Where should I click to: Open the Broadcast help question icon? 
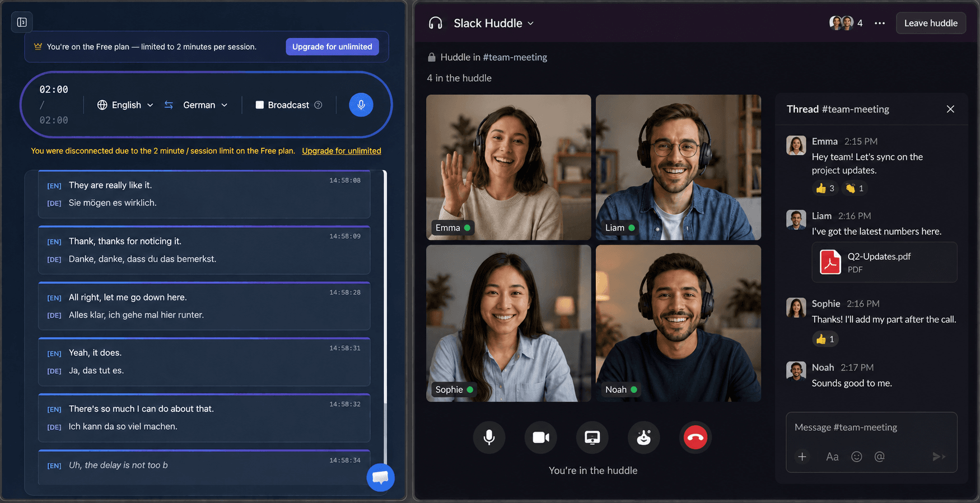tap(318, 105)
